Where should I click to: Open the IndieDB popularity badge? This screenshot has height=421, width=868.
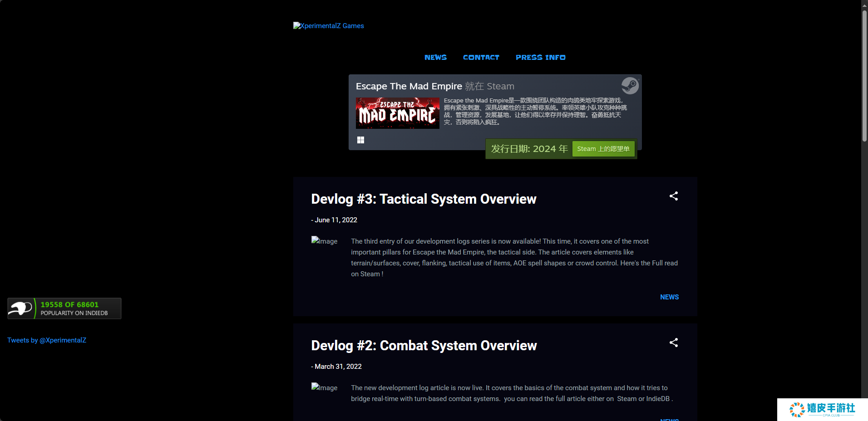[64, 308]
